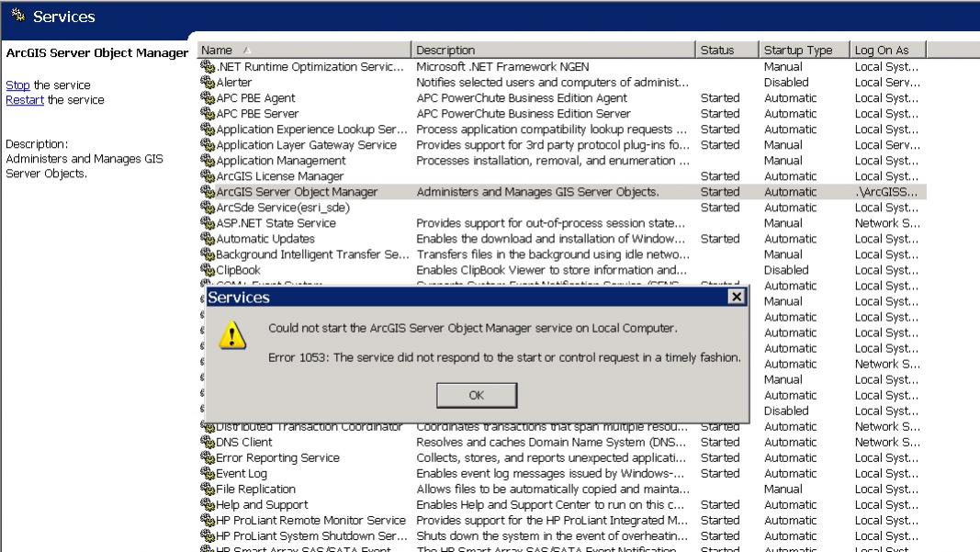The height and width of the screenshot is (552, 980).
Task: Click the Background Intelligent Transfer service icon
Action: point(208,253)
